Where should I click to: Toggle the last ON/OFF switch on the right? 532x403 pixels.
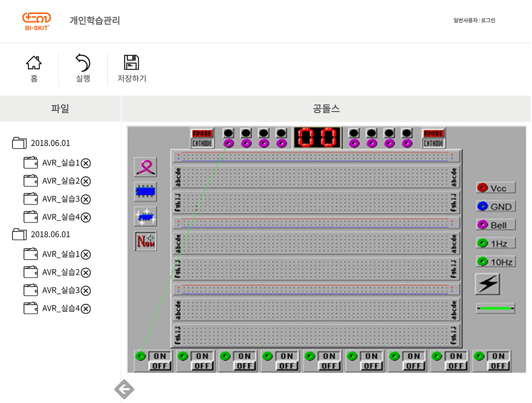coord(498,361)
